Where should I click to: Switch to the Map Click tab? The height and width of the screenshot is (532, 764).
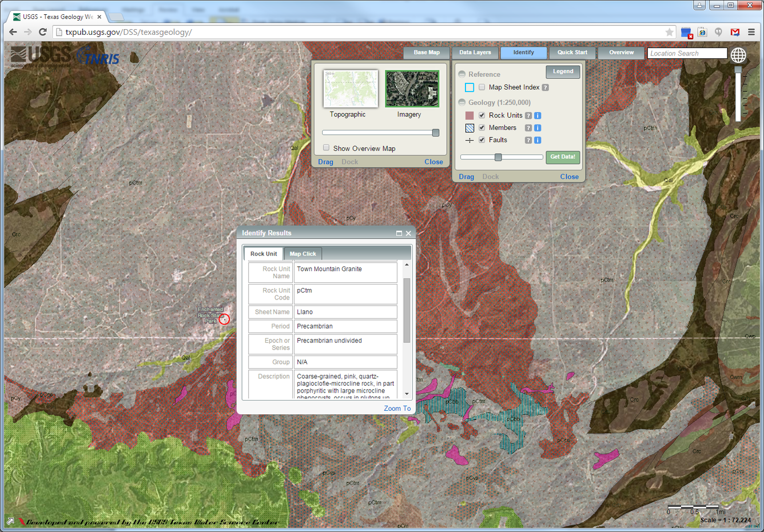(303, 254)
